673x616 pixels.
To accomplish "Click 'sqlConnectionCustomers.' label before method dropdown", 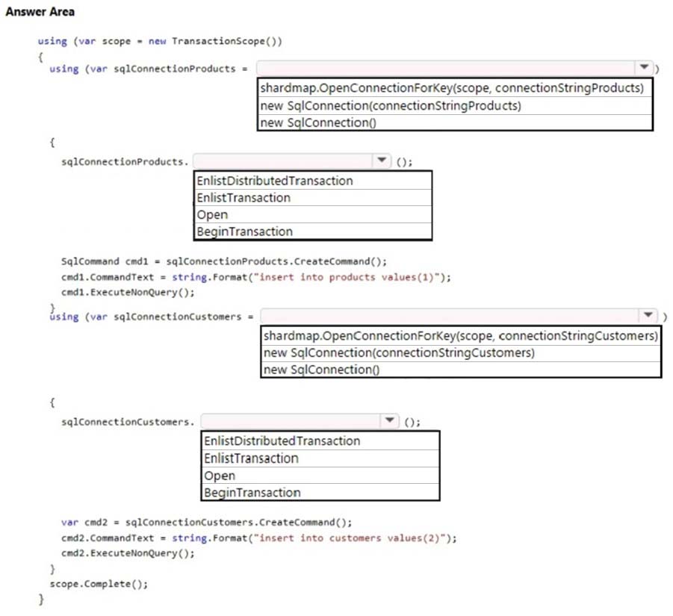I will click(128, 422).
